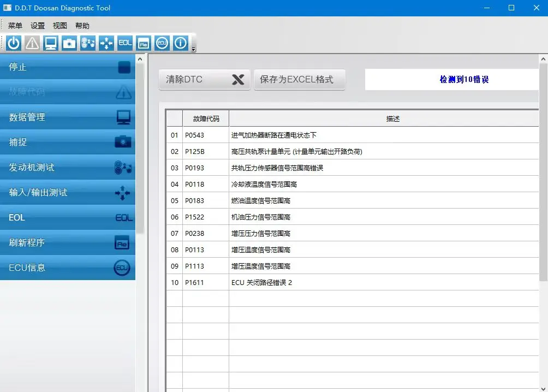Screen dimensions: 548x392
Task: Click the engine test toolbar icon
Action: pyautogui.click(x=88, y=43)
